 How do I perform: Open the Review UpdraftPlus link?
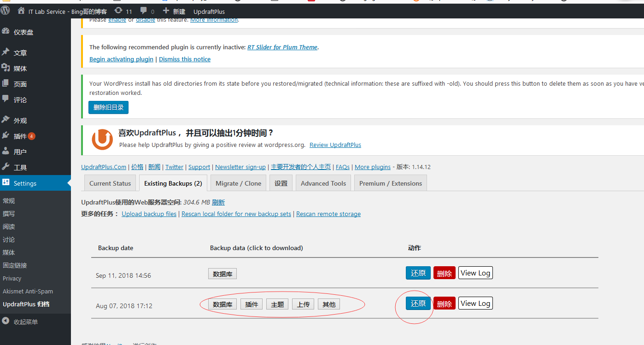pos(335,145)
